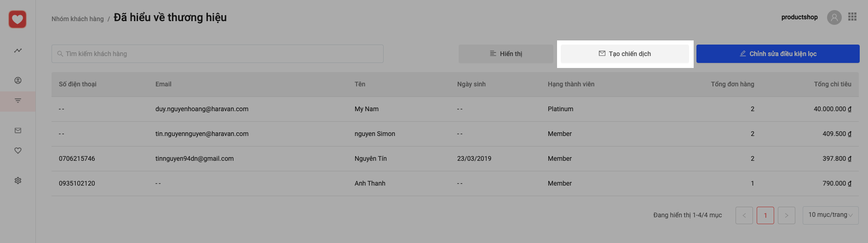Go to the previous page arrow

[744, 215]
